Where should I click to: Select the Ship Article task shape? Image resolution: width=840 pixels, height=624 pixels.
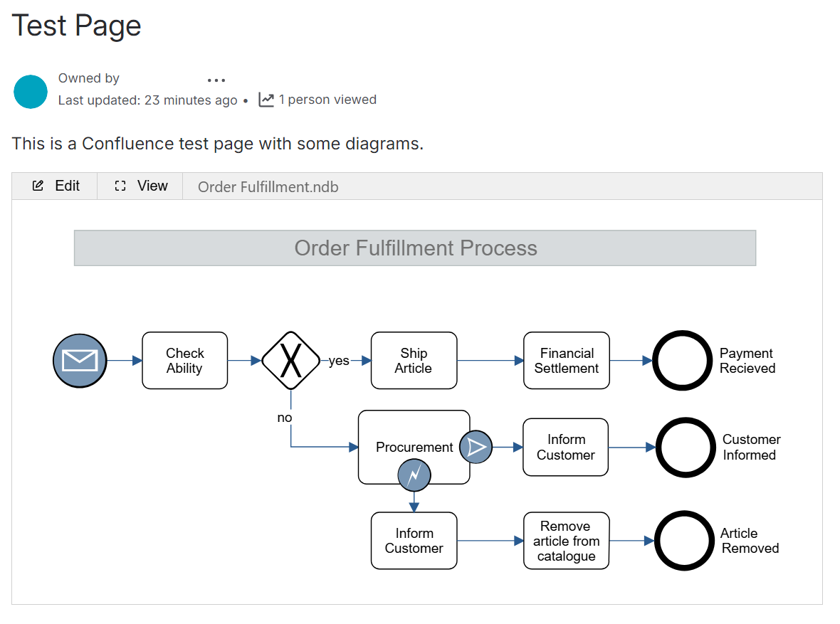[414, 360]
